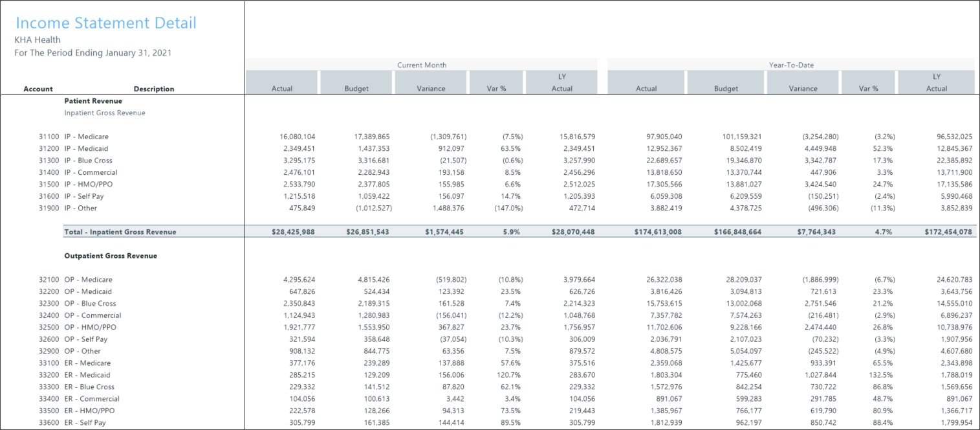This screenshot has height=430, width=980.
Task: Click the Patient Revenue section heading
Action: [x=93, y=101]
